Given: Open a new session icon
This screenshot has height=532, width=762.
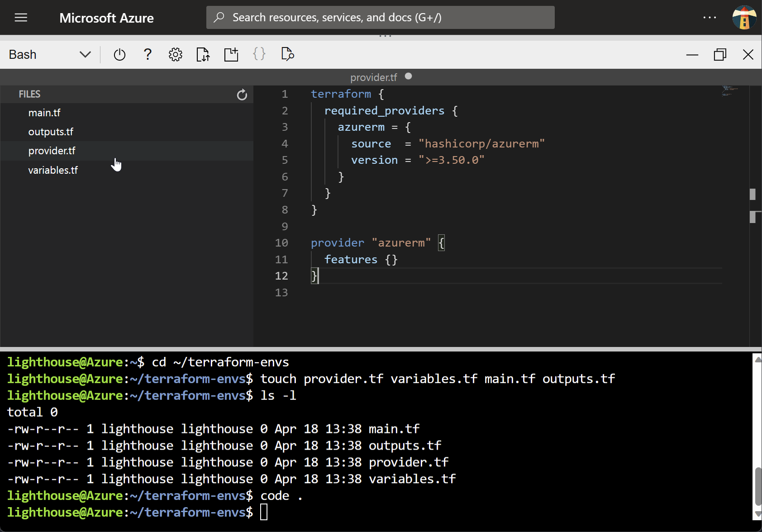Looking at the screenshot, I should [x=231, y=55].
